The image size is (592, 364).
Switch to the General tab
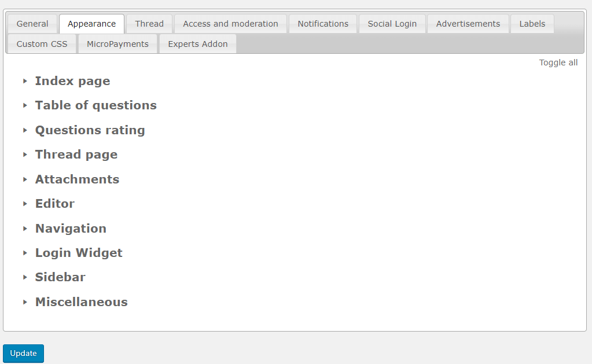click(32, 24)
